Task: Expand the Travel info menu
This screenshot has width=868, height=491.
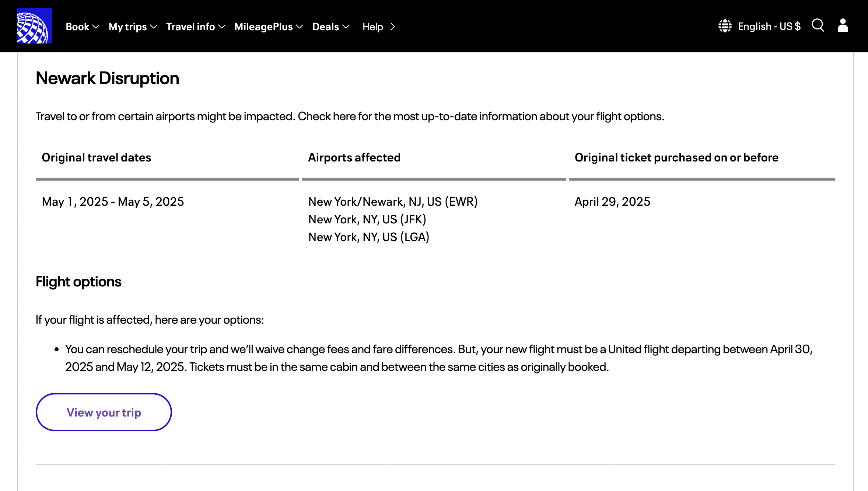Action: (196, 27)
